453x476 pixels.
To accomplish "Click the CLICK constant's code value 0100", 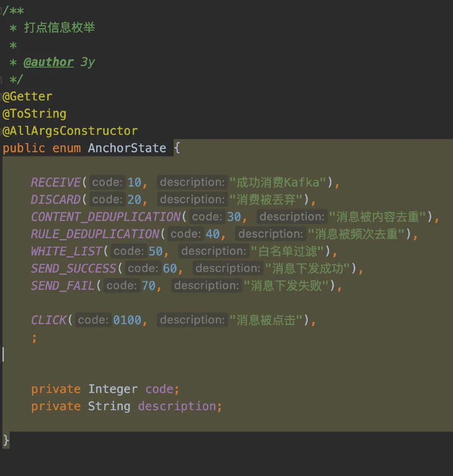I will tap(127, 320).
